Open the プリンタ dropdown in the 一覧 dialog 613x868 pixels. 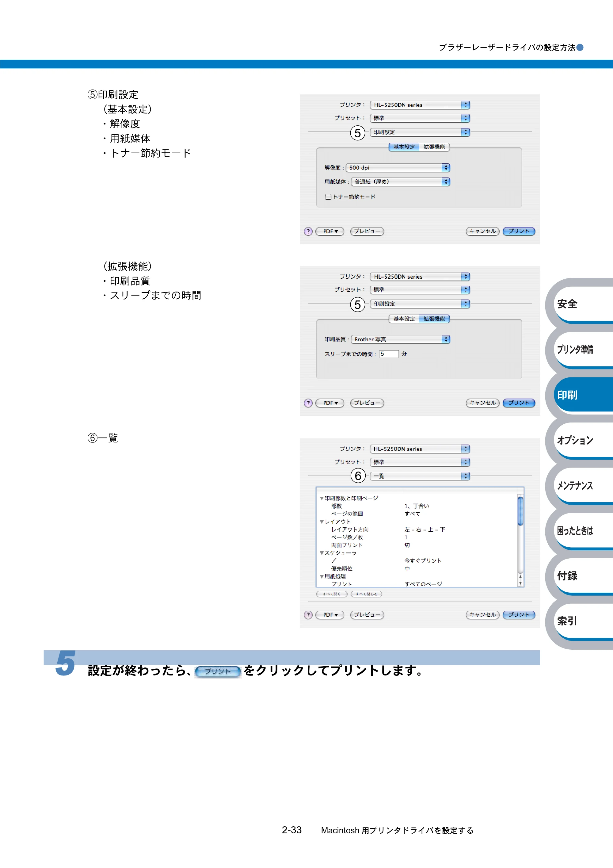[420, 449]
